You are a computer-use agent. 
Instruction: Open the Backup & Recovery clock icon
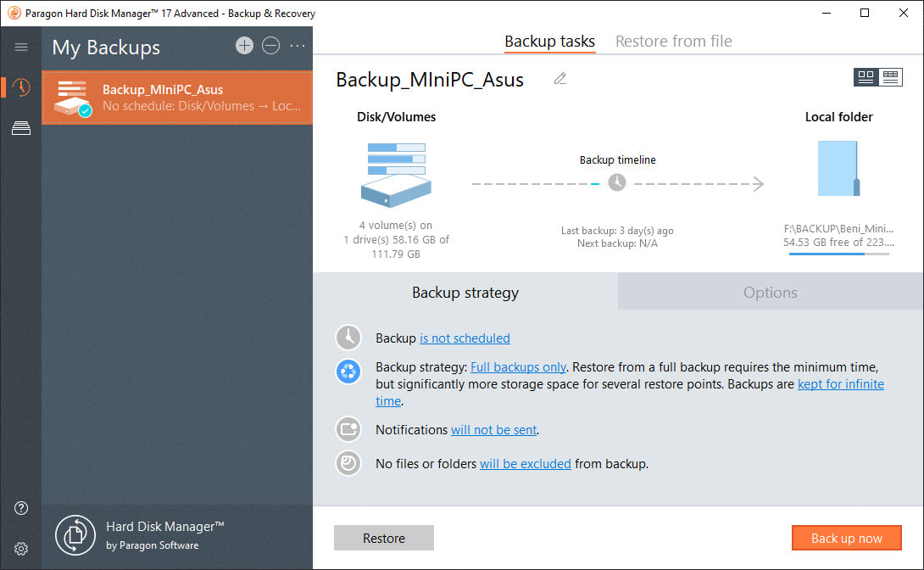[21, 87]
